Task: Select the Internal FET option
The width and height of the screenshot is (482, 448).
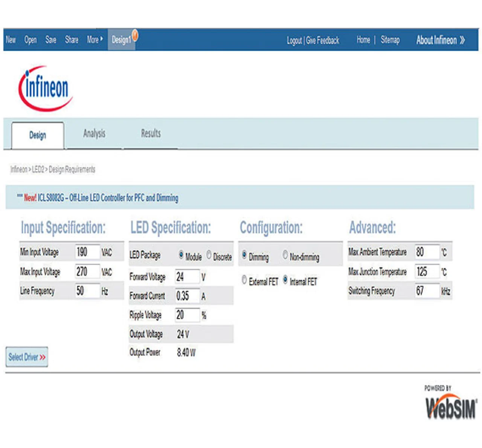Action: point(285,280)
